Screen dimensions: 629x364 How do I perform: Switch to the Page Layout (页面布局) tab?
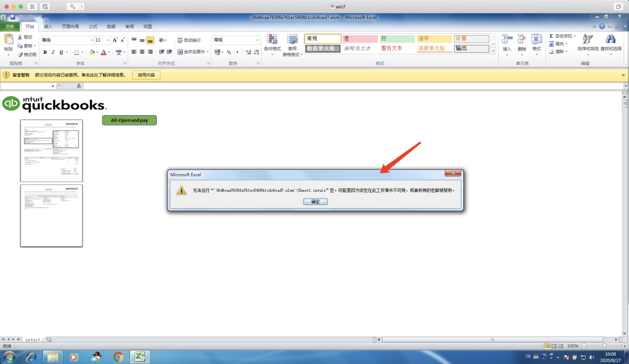point(70,26)
